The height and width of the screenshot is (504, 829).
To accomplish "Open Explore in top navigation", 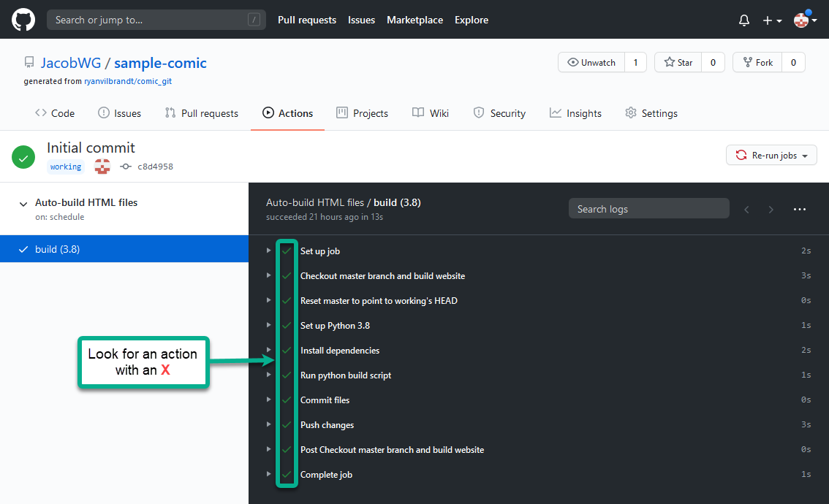I will pyautogui.click(x=471, y=20).
